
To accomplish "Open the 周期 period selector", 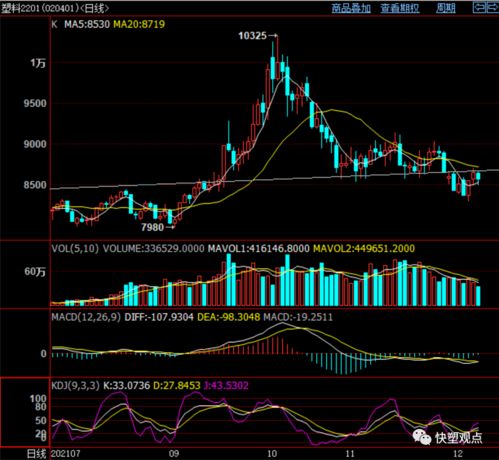I will tap(445, 8).
